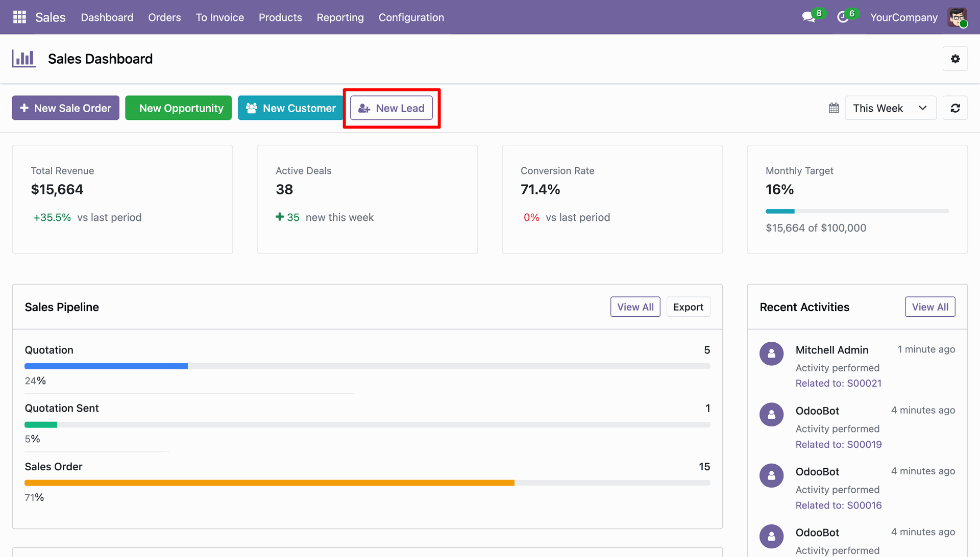
Task: Open the chat messages icon
Action: click(808, 17)
